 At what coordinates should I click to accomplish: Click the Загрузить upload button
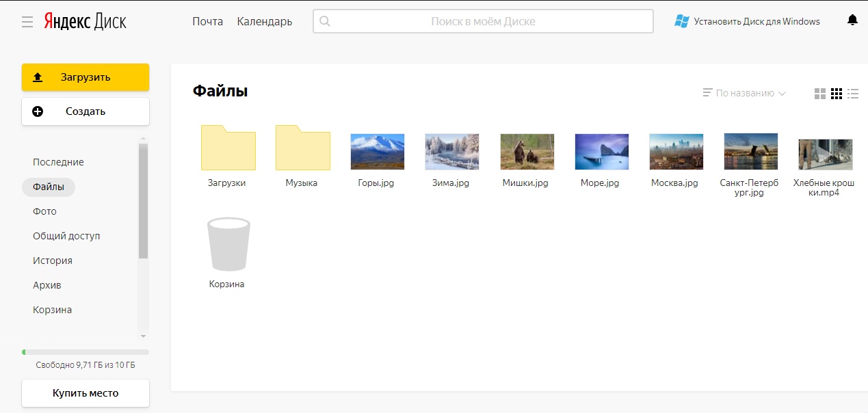click(x=86, y=77)
